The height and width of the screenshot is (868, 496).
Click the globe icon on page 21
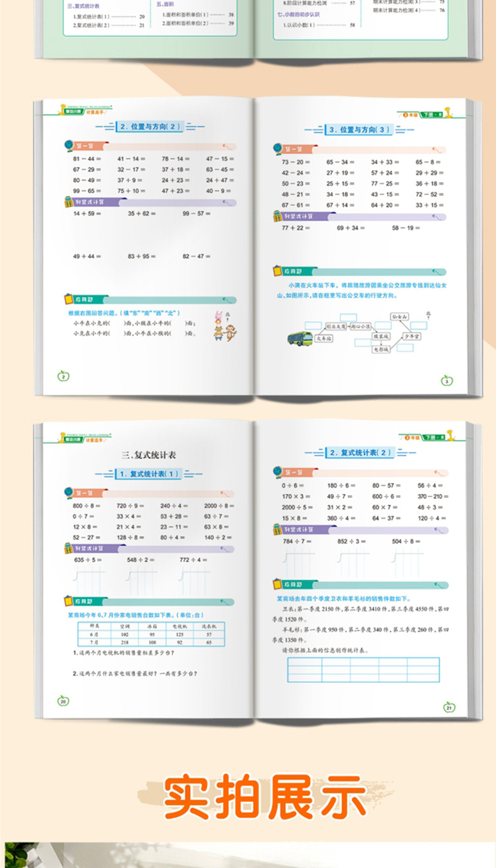click(277, 472)
